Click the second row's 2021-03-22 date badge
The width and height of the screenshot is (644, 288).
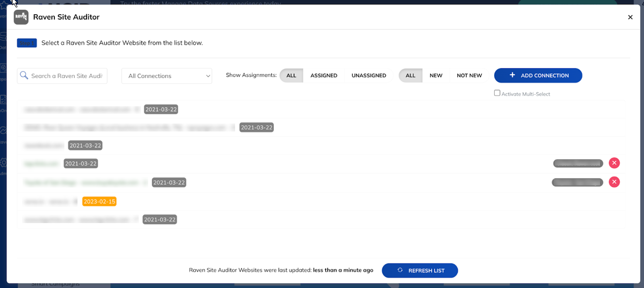coord(257,127)
